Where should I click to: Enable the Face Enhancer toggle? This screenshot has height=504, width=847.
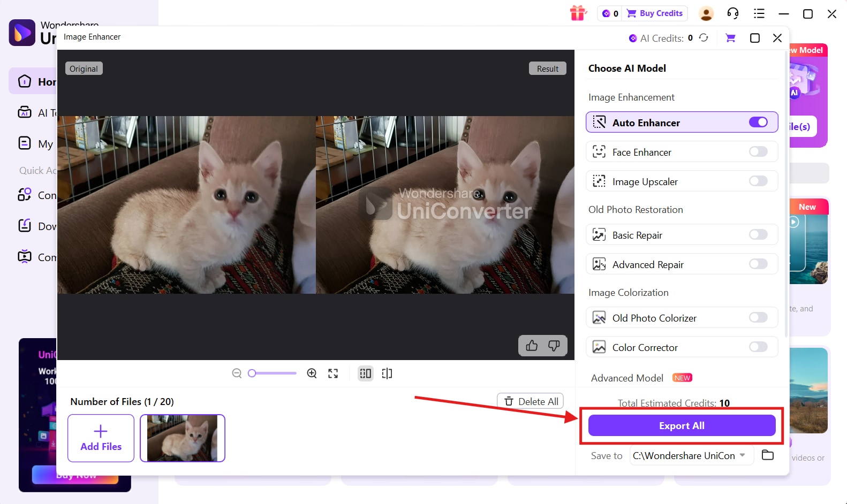click(758, 152)
